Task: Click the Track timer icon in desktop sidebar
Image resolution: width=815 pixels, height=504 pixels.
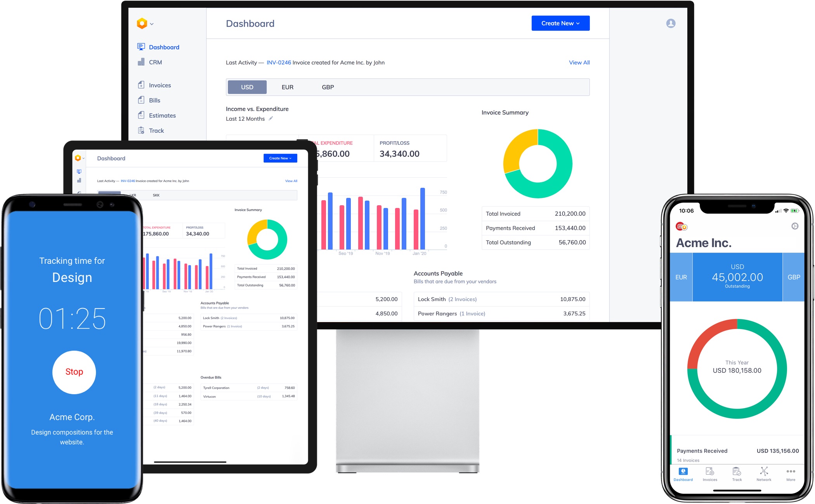Action: pos(141,130)
